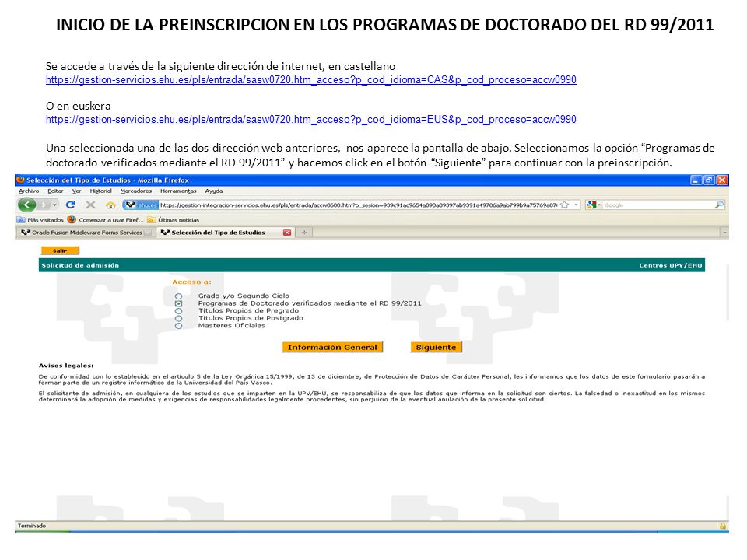Select Masteres Oficiales radio option

[179, 326]
